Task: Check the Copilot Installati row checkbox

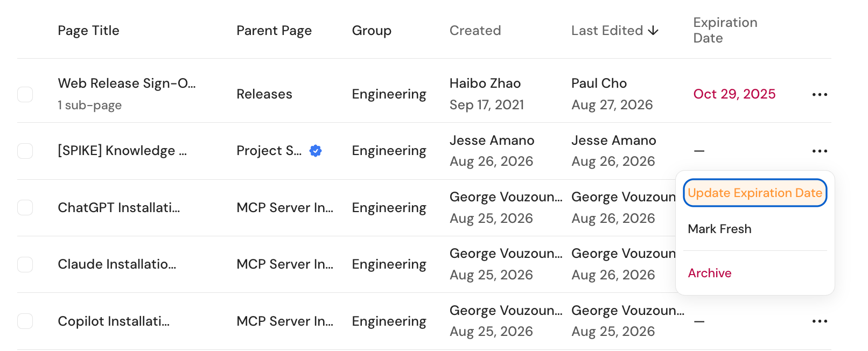Action: point(25,321)
